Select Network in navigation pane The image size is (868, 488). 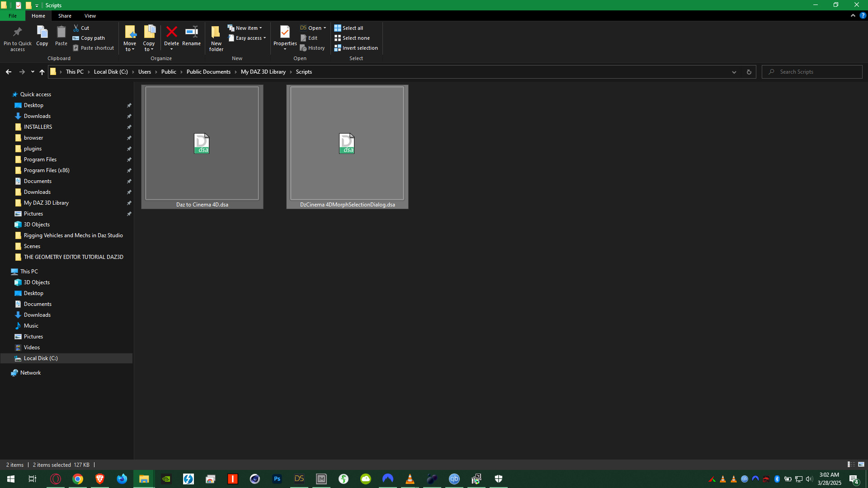point(30,373)
